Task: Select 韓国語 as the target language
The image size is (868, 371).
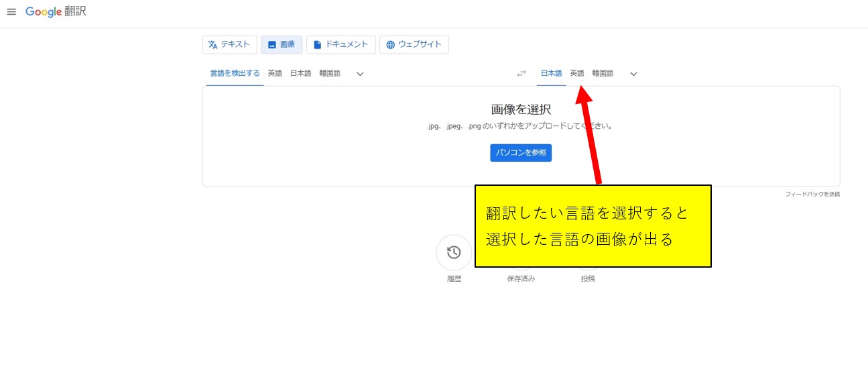Action: coord(603,74)
